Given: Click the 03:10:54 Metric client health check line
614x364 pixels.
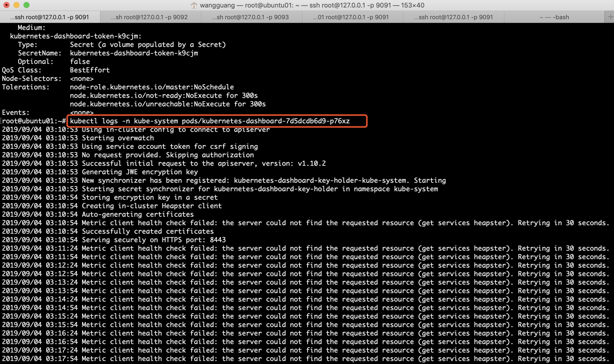Looking at the screenshot, I should (306, 223).
